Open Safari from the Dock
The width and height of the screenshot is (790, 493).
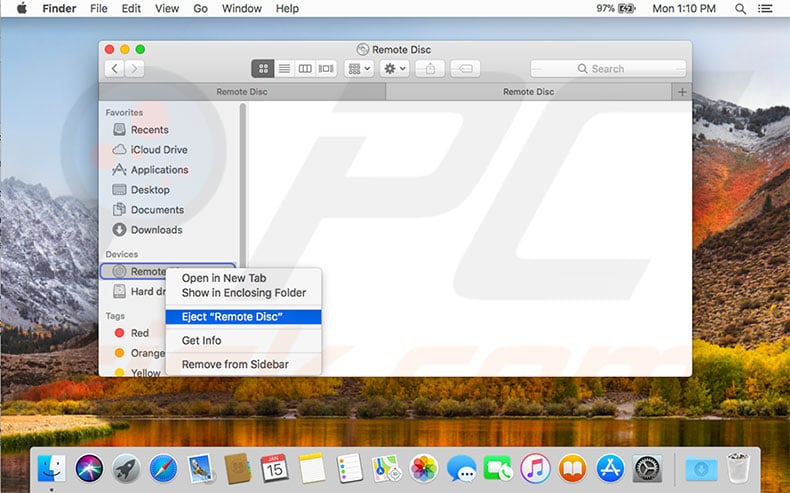pos(163,468)
